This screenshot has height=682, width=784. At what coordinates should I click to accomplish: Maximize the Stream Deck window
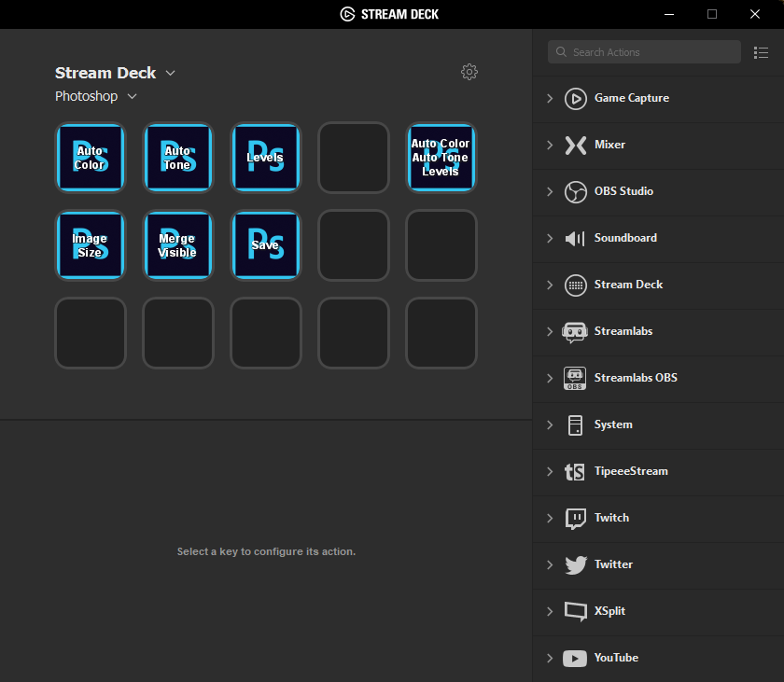[x=712, y=14]
